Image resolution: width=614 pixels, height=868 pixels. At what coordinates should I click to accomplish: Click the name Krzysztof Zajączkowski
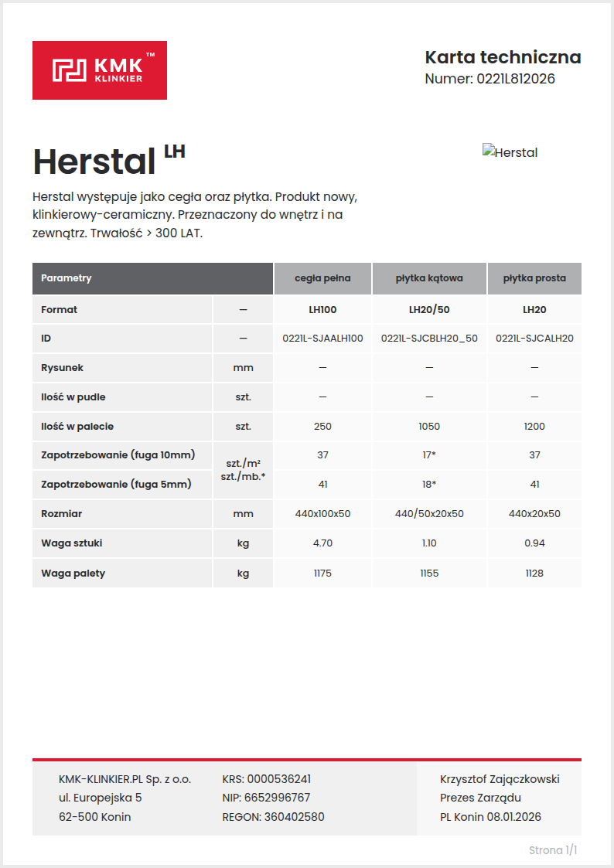pyautogui.click(x=500, y=779)
